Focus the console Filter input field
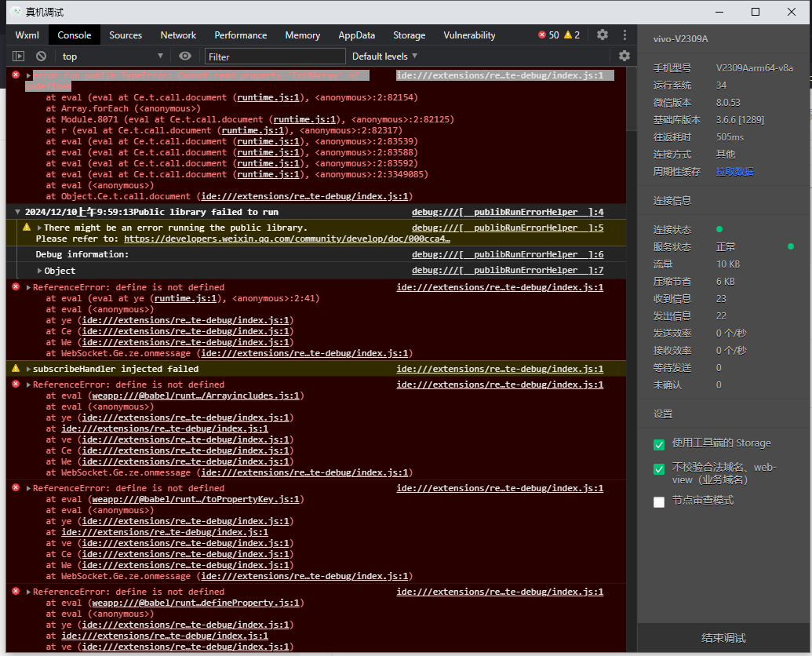812x656 pixels. coord(275,56)
